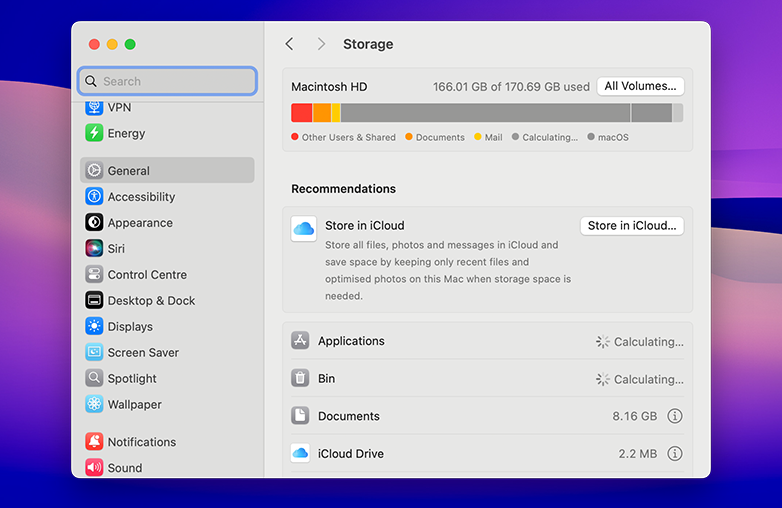Click the 166.01 GB of 170.69 GB used text

[511, 87]
